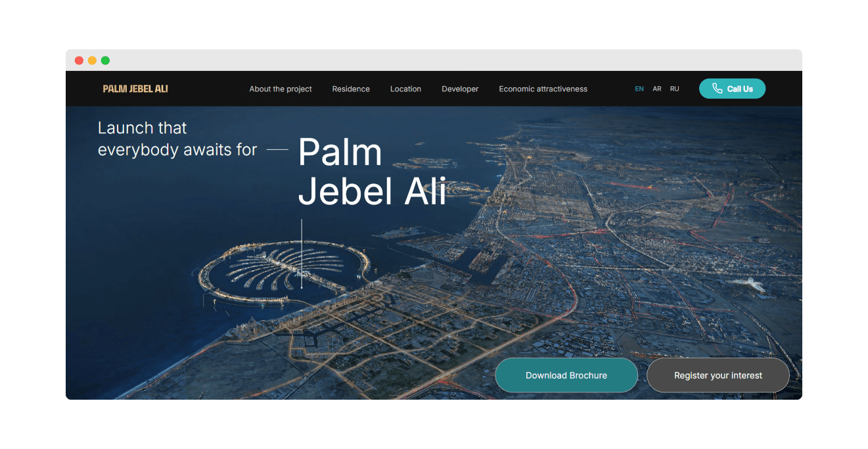Click the Download Brochure button
This screenshot has height=449, width=868.
point(566,375)
